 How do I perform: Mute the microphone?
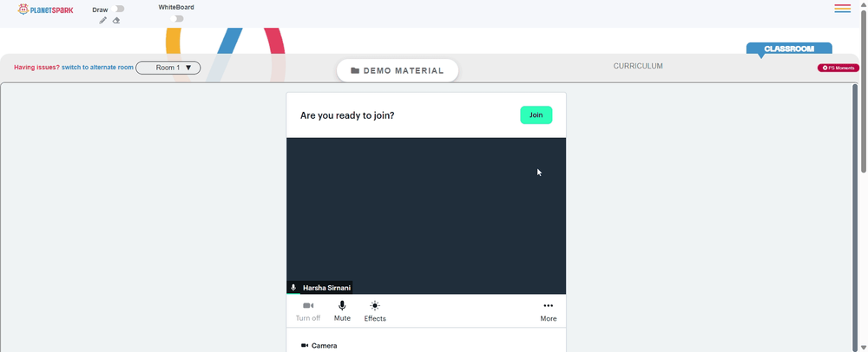tap(342, 311)
